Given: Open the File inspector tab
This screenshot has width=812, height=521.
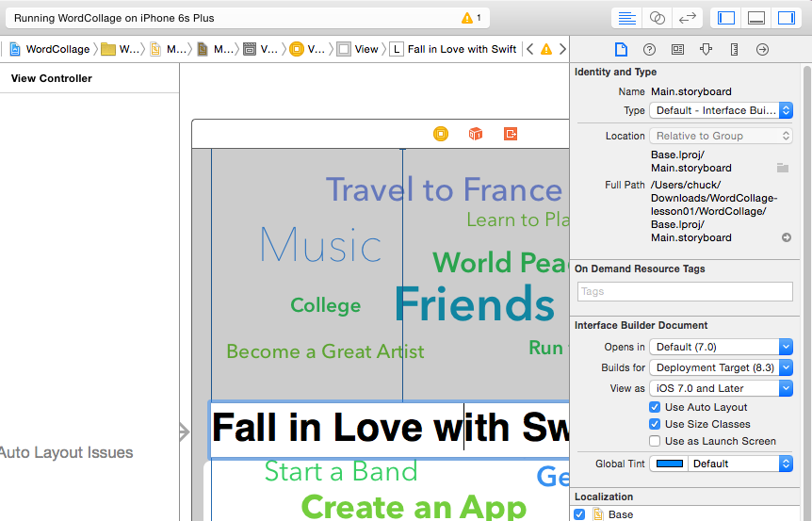Looking at the screenshot, I should pyautogui.click(x=621, y=50).
